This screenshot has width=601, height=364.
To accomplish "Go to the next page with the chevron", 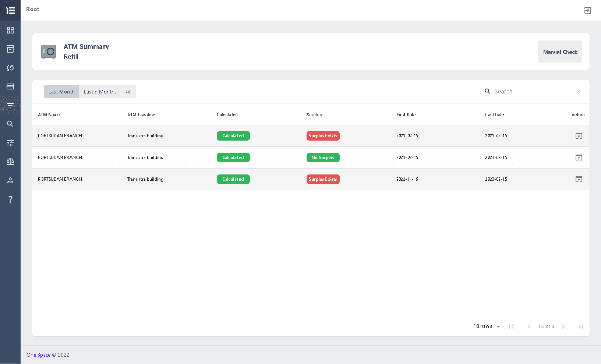I will (563, 326).
